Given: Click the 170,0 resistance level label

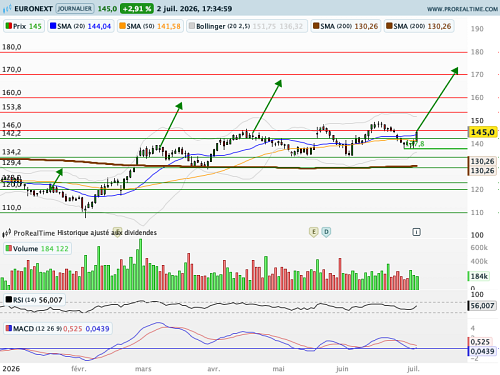Looking at the screenshot, I should 12,70.
